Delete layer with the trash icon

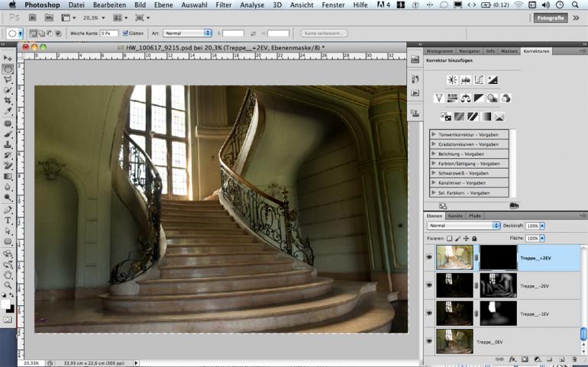tap(574, 359)
